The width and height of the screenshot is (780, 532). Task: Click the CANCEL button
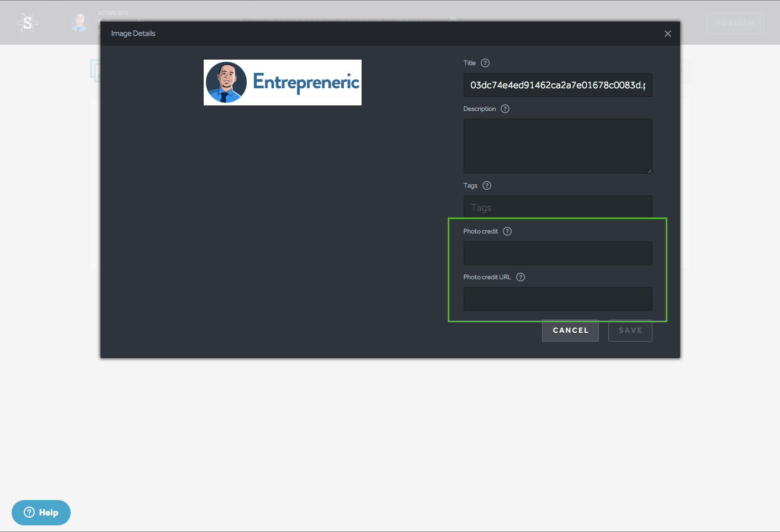pyautogui.click(x=570, y=331)
